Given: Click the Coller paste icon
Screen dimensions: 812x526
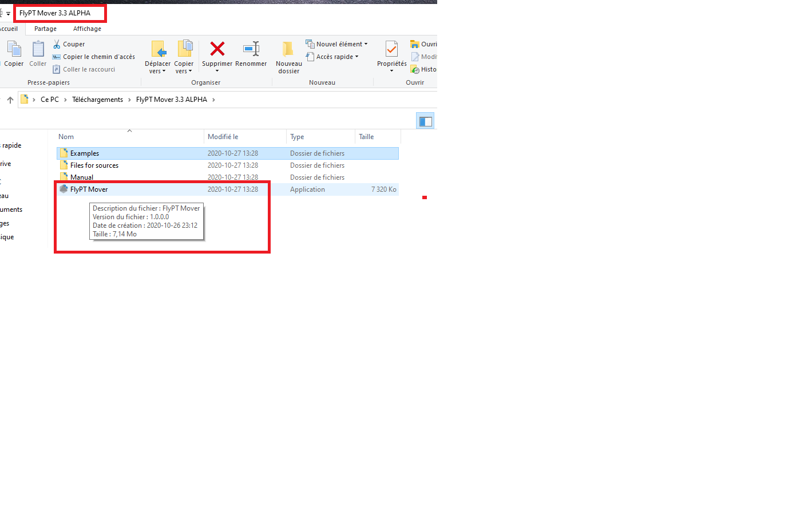Looking at the screenshot, I should coord(38,49).
